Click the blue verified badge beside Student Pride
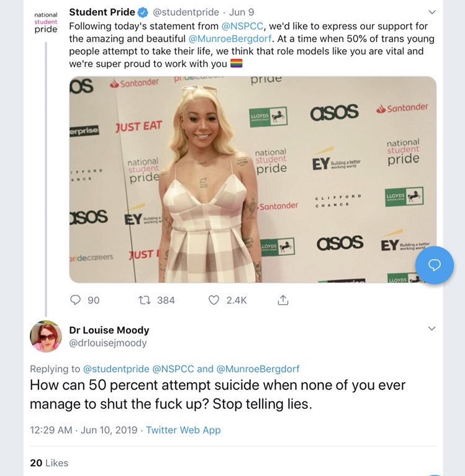The image size is (465, 476). tap(143, 12)
